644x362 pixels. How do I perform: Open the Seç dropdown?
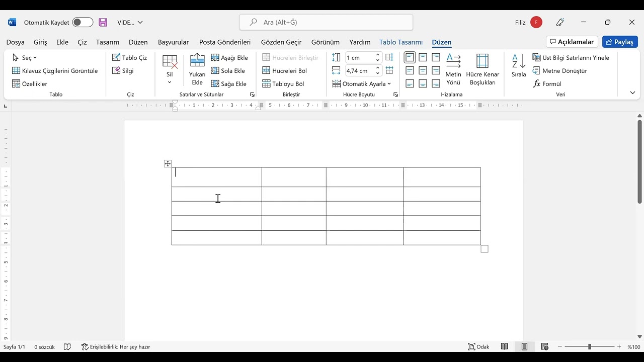25,58
